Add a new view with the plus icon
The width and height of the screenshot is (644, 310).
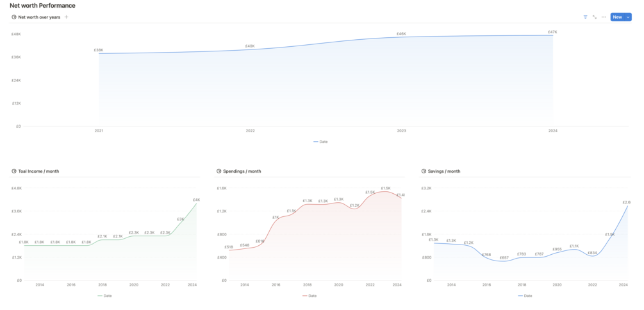click(x=67, y=17)
